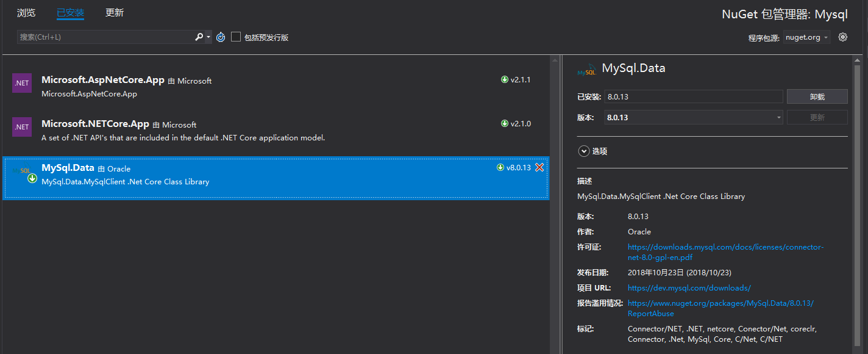
Task: Open the ReportAbuse nuget.org link
Action: (720, 308)
